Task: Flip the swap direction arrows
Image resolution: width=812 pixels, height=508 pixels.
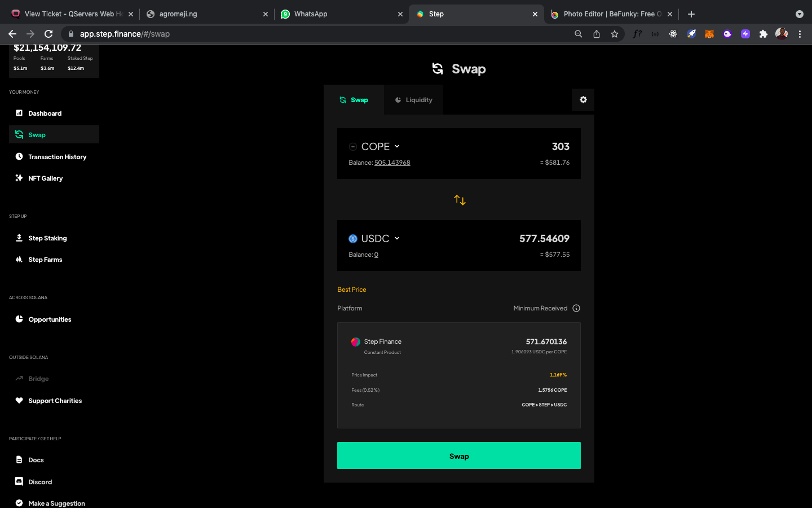Action: click(x=460, y=200)
